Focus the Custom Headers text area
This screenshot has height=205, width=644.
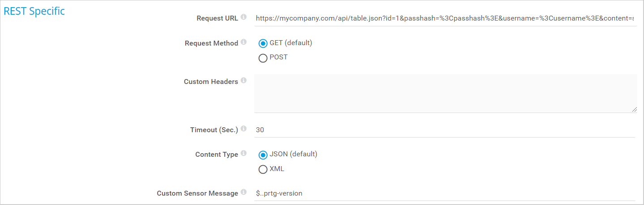coord(445,93)
